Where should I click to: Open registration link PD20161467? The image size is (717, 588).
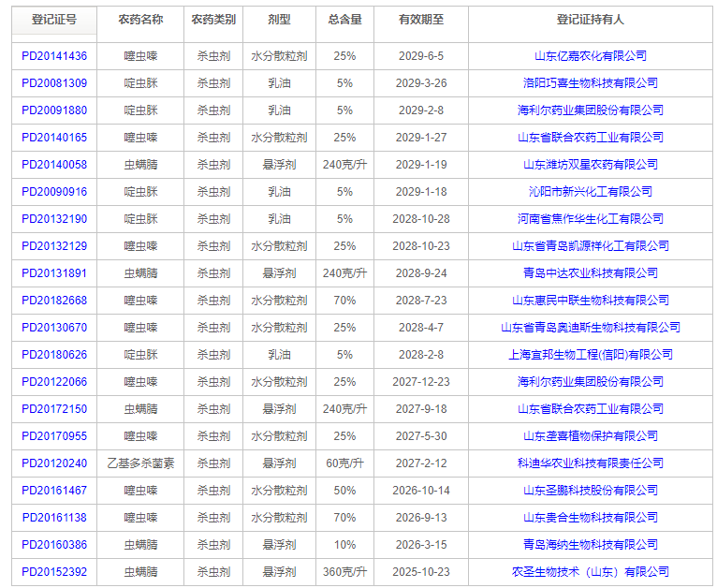(54, 491)
